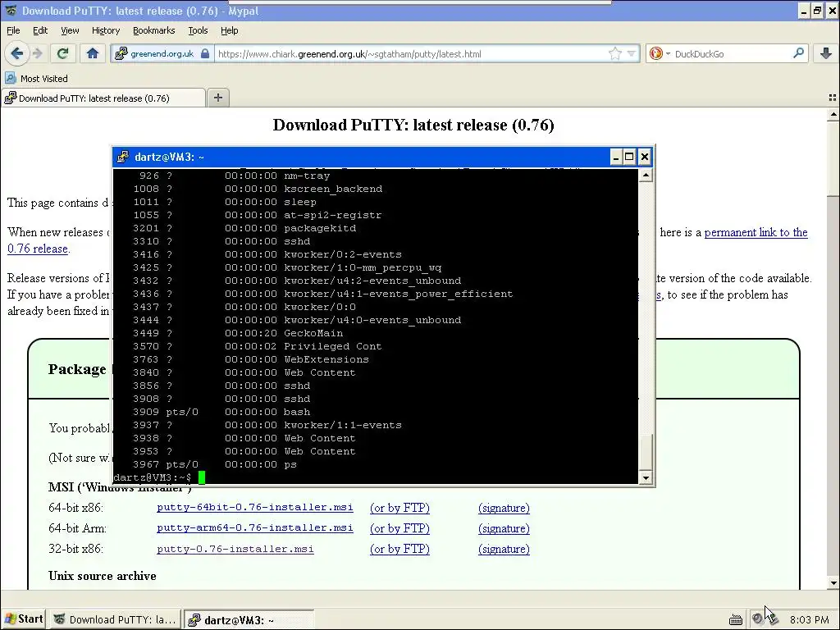Viewport: 840px width, 630px height.
Task: Download putty-arm64-0.76-installer.msi
Action: click(255, 527)
